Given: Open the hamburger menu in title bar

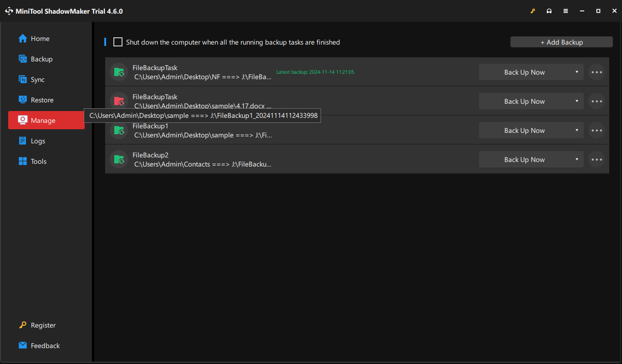Looking at the screenshot, I should 566,11.
